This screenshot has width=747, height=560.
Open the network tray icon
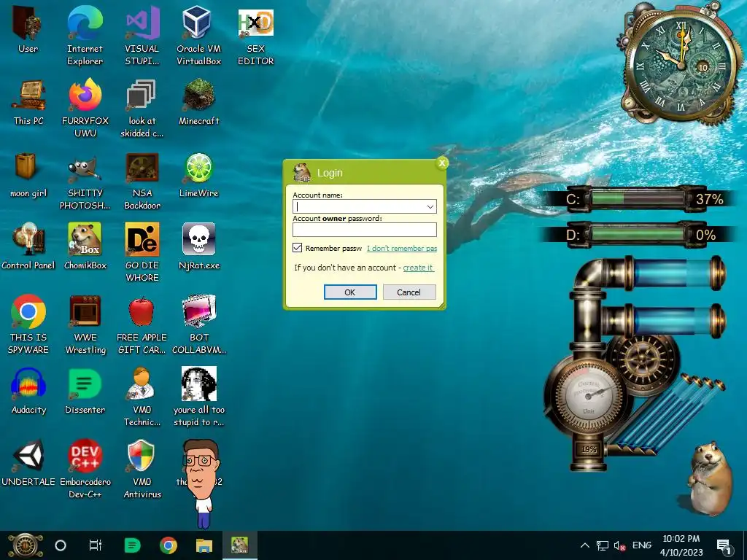pyautogui.click(x=602, y=545)
